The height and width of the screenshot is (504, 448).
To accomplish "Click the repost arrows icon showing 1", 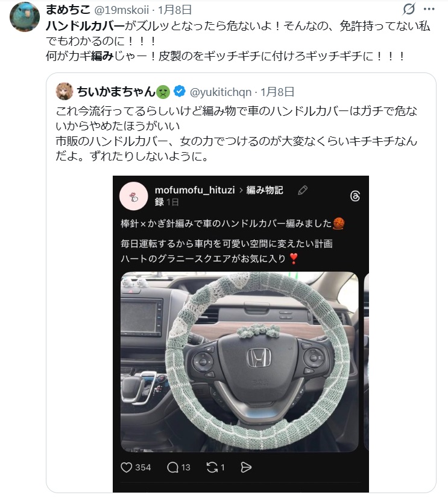I will tap(212, 467).
